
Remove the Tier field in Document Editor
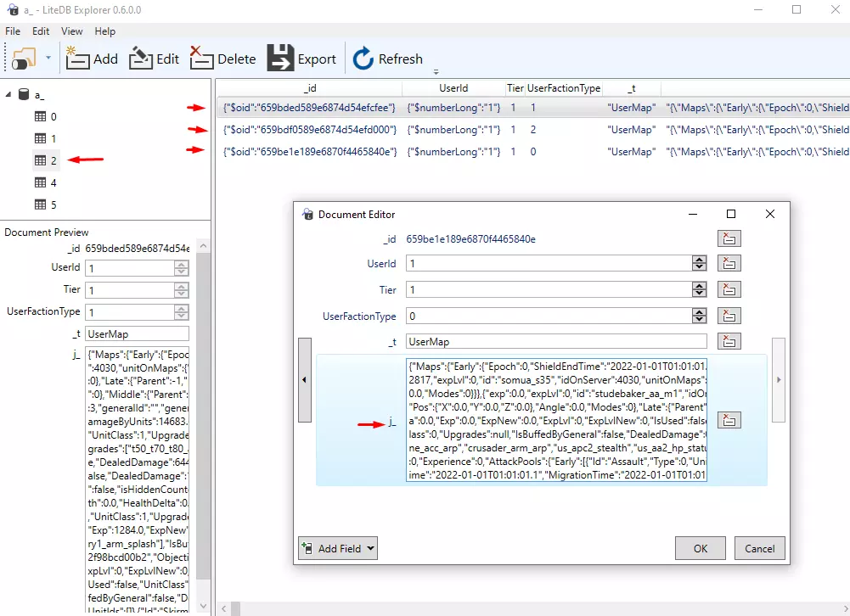(x=729, y=290)
